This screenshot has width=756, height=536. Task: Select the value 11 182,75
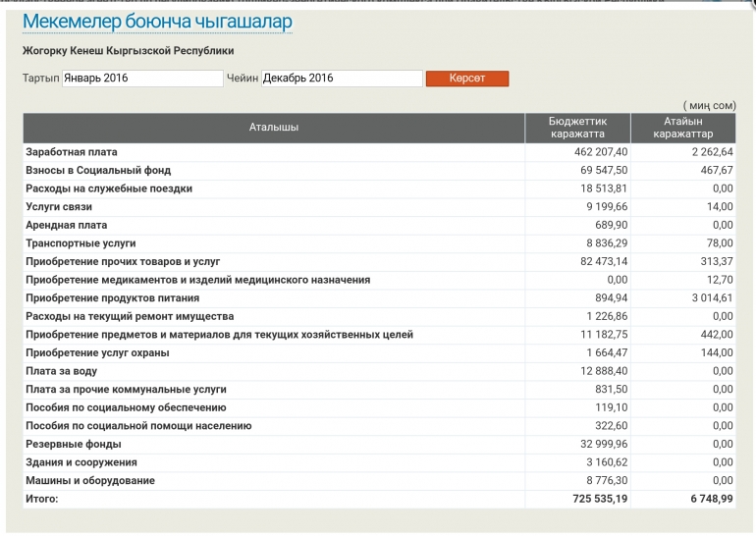604,335
